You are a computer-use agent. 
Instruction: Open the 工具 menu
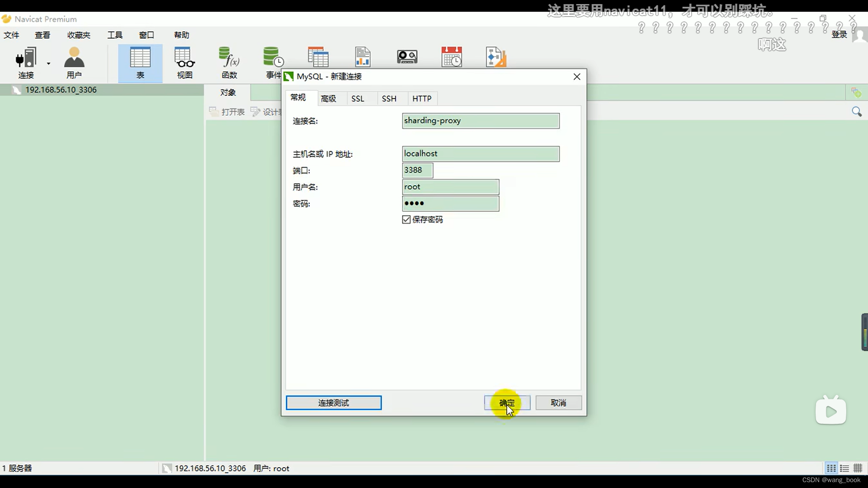pyautogui.click(x=115, y=35)
